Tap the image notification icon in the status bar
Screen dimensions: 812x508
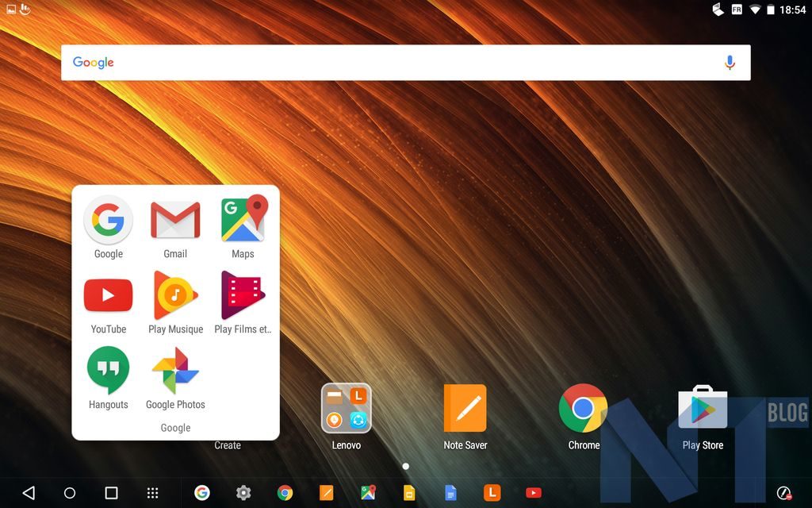pos(11,10)
